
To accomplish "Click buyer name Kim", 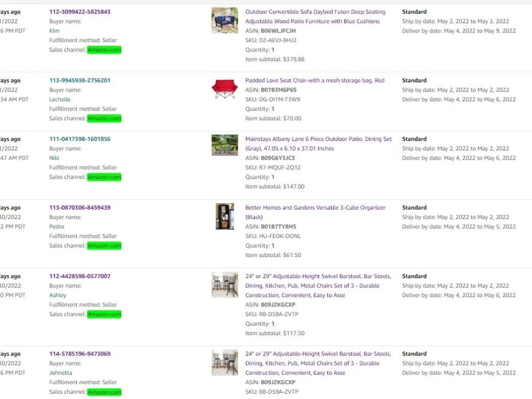I will click(54, 30).
